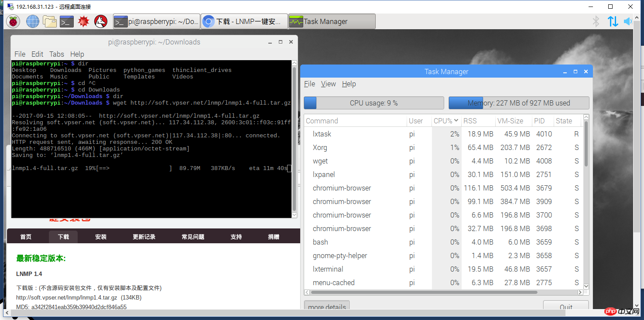Viewport: 644px width, 320px height.
Task: Click the Bluetooth tray icon
Action: (x=596, y=21)
